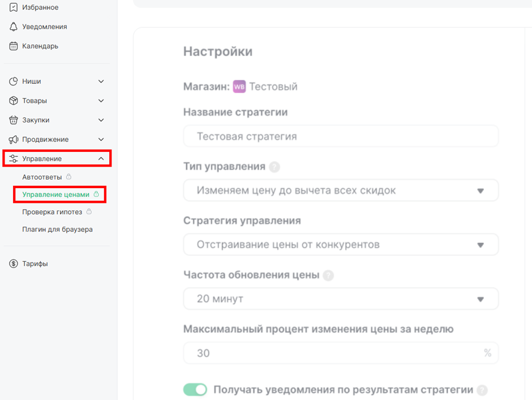Viewport: 532px width, 400px height.
Task: Click the lock icon next to Проверка гипотез
Action: [x=89, y=211]
